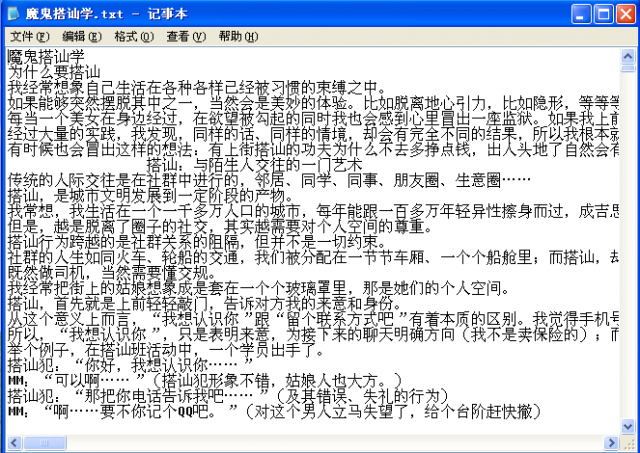This screenshot has height=453, width=640.
Task: Open the 文件 (File) menu
Action: coord(28,36)
